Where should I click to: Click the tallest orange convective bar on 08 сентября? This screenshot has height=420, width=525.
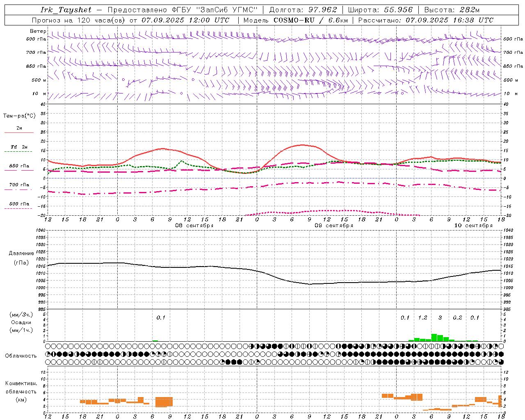click(164, 402)
